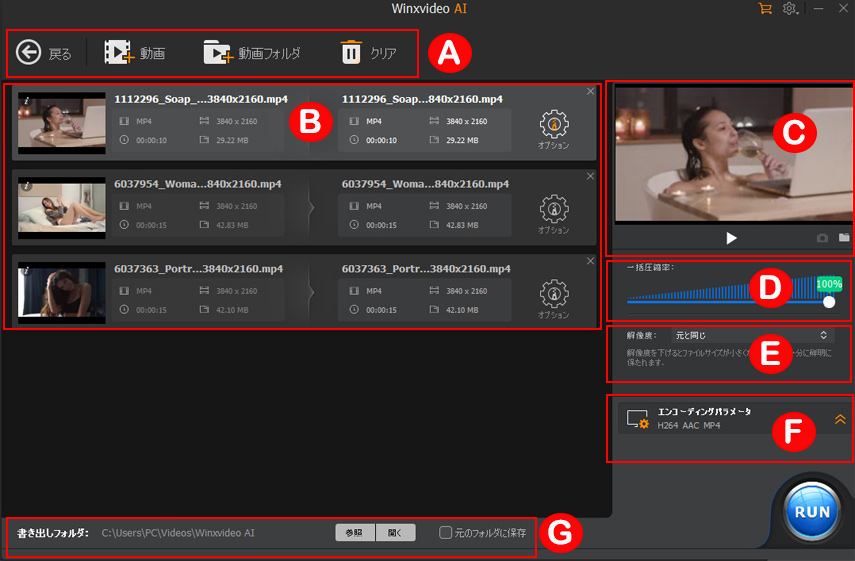
Task: Open options gear for 6037954_Woma video
Action: tap(553, 209)
